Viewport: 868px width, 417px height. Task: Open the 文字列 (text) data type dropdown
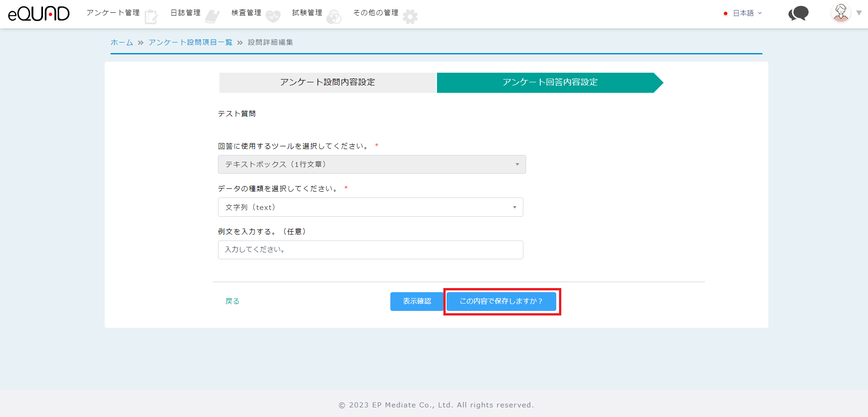(x=370, y=208)
